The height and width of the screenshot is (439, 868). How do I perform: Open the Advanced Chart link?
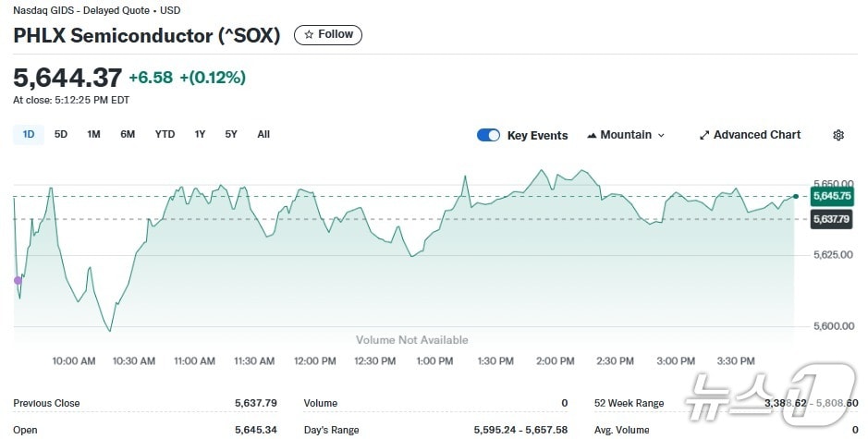(756, 135)
